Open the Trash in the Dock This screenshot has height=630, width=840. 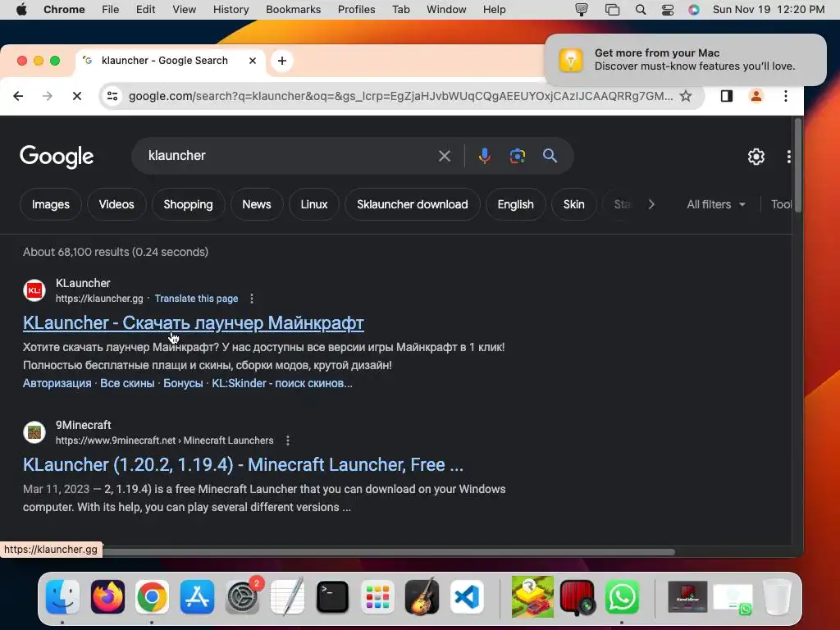coord(778,596)
